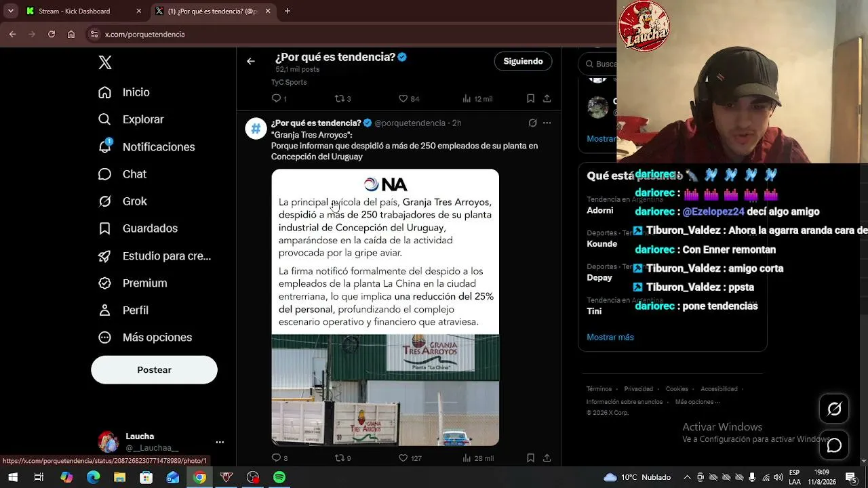Click Mostrar más under trending topics
The image size is (868, 488).
point(610,337)
